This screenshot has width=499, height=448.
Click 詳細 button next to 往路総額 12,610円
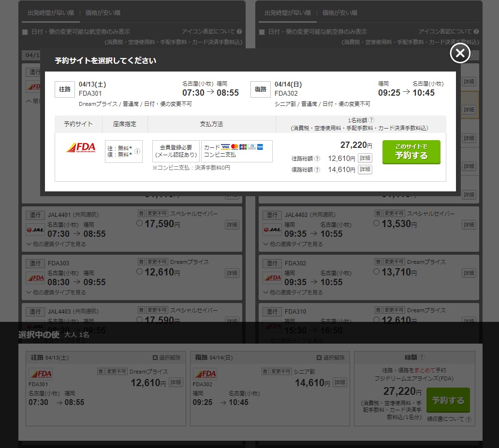coord(365,158)
